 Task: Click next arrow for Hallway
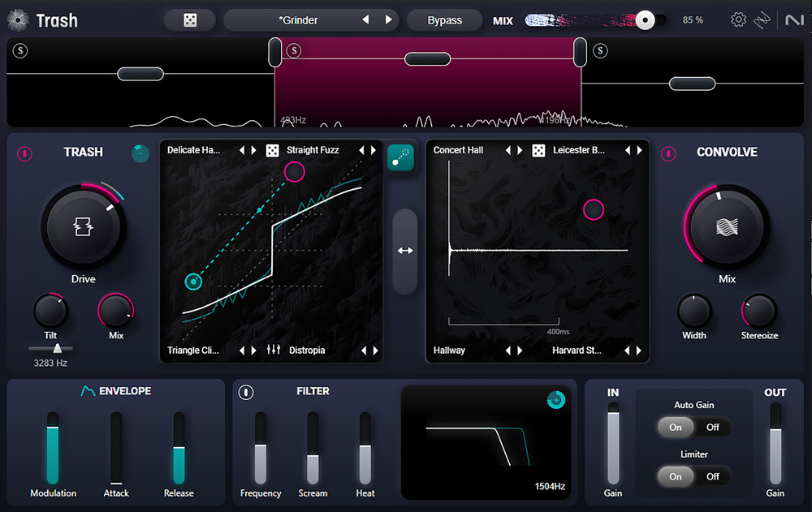tap(520, 351)
